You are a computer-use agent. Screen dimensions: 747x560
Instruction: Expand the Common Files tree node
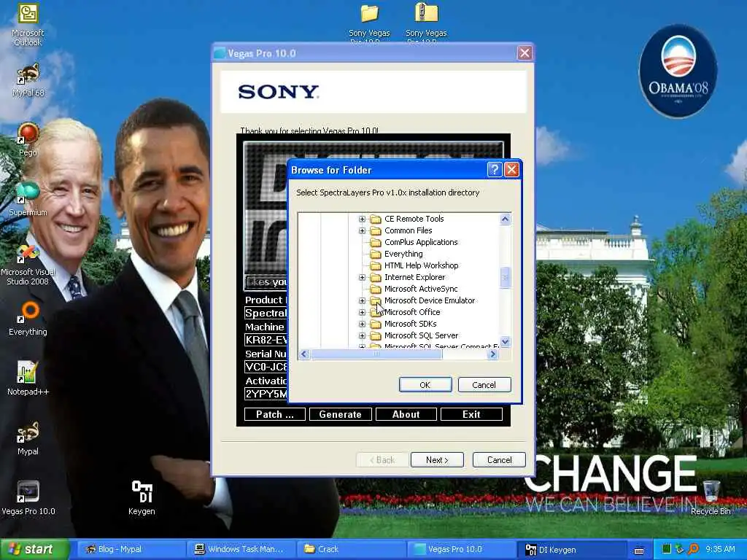[362, 230]
